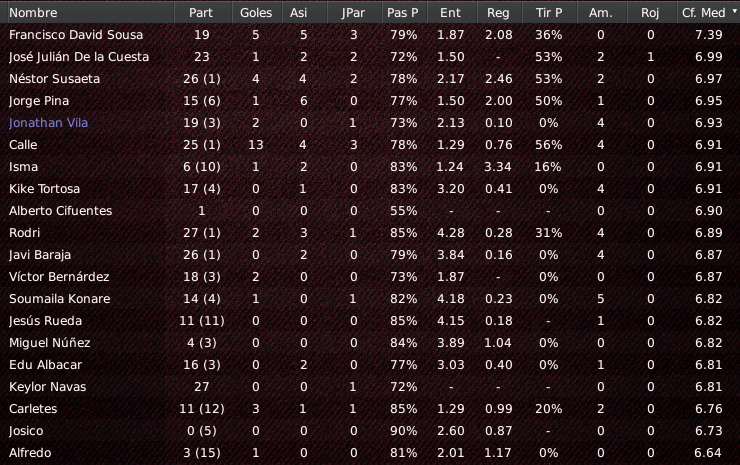
Task: Sort players by Goles column header
Action: coord(256,13)
